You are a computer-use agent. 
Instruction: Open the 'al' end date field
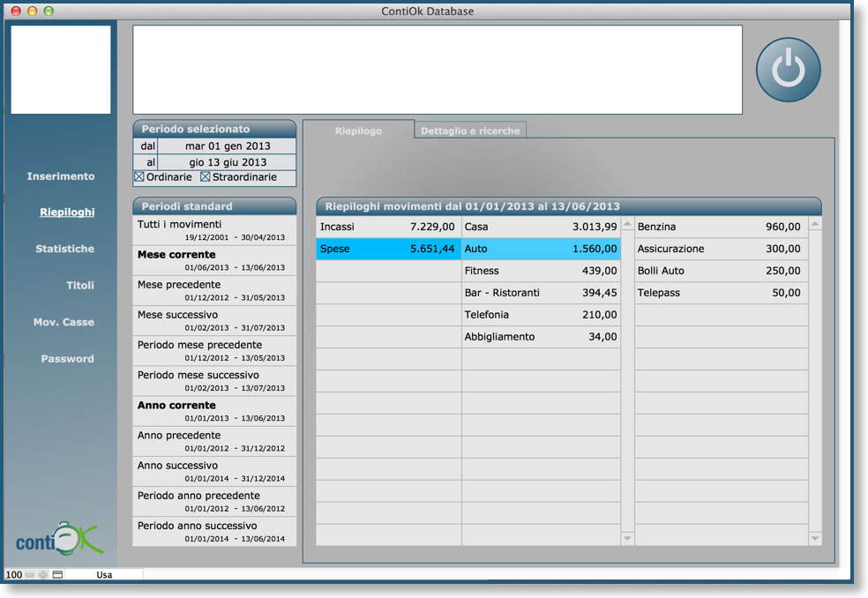pos(228,162)
